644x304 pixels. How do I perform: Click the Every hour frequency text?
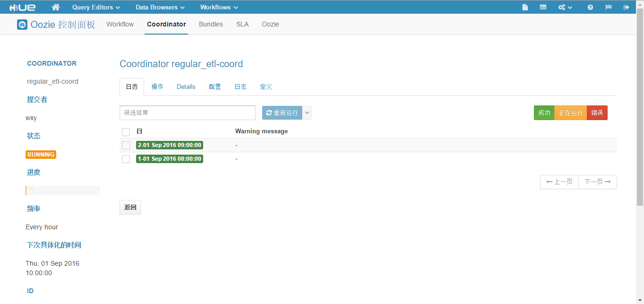tap(42, 227)
